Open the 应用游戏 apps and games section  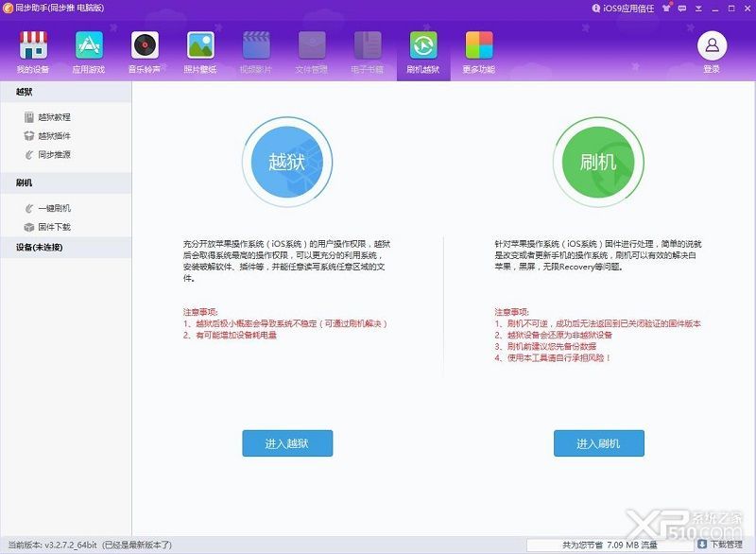(x=89, y=52)
